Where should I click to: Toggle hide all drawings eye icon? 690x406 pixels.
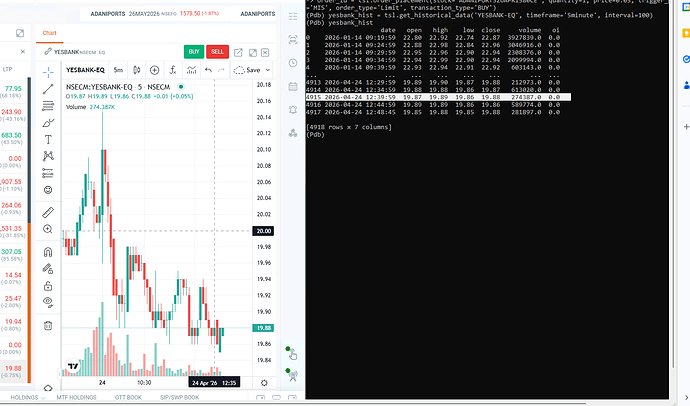click(48, 302)
